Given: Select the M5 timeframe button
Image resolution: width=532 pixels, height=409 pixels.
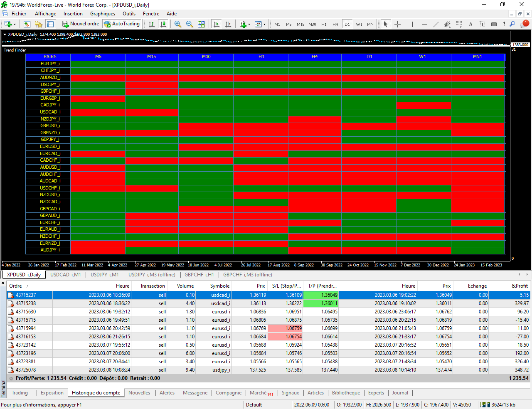Looking at the screenshot, I should (289, 24).
